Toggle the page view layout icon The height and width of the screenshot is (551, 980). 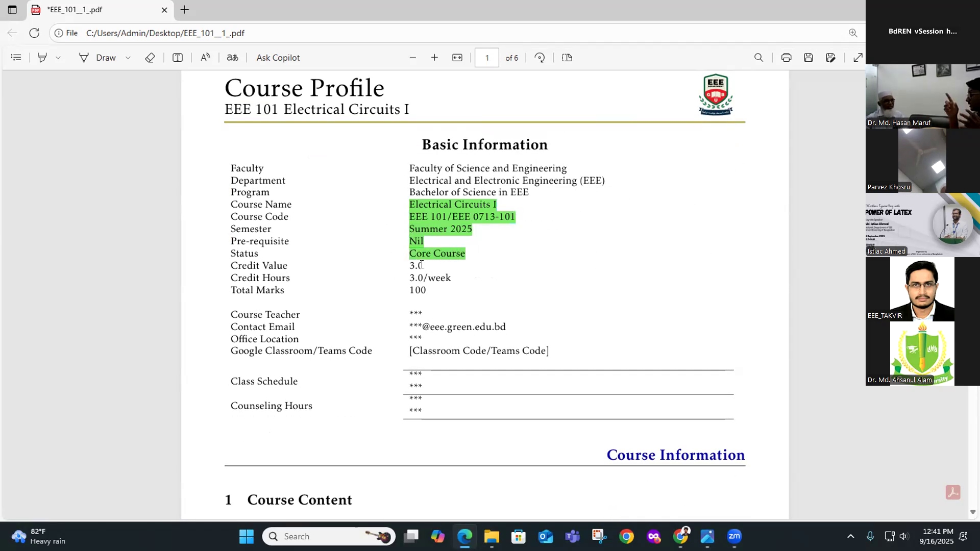point(567,58)
